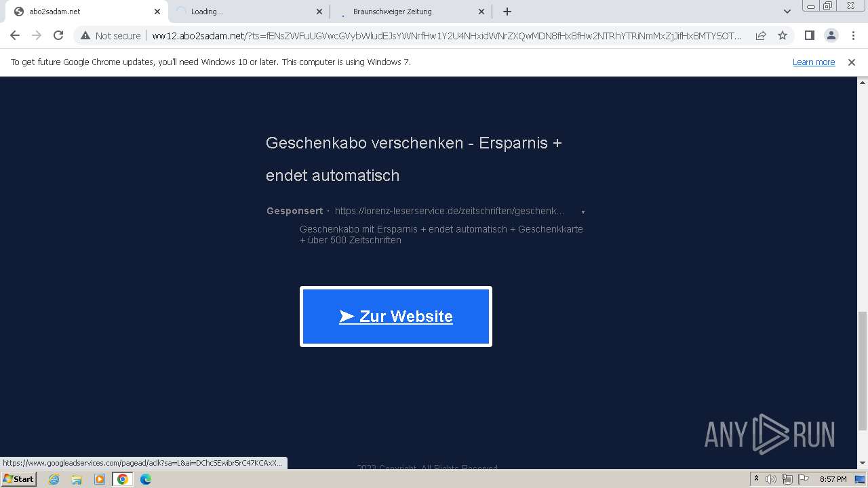
Task: Click the Show desktop button
Action: click(860, 479)
